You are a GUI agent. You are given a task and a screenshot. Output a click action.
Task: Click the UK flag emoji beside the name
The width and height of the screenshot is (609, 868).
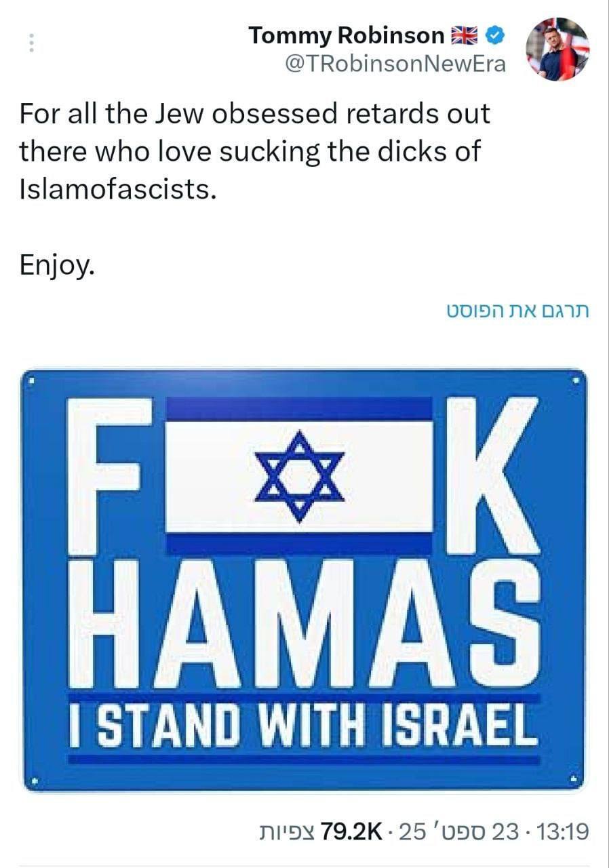click(x=466, y=36)
